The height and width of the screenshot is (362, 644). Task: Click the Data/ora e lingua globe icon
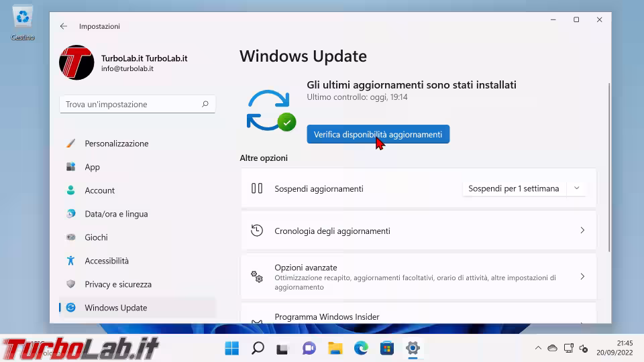click(x=70, y=213)
